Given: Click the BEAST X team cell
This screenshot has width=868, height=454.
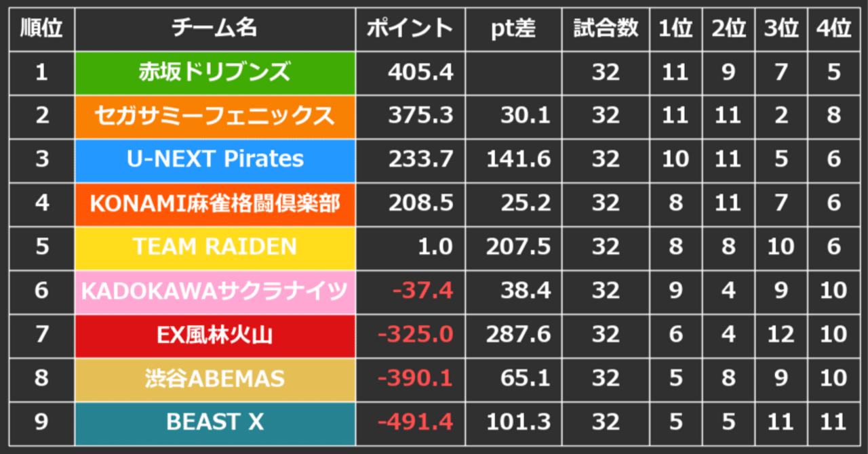Looking at the screenshot, I should pyautogui.click(x=215, y=423).
